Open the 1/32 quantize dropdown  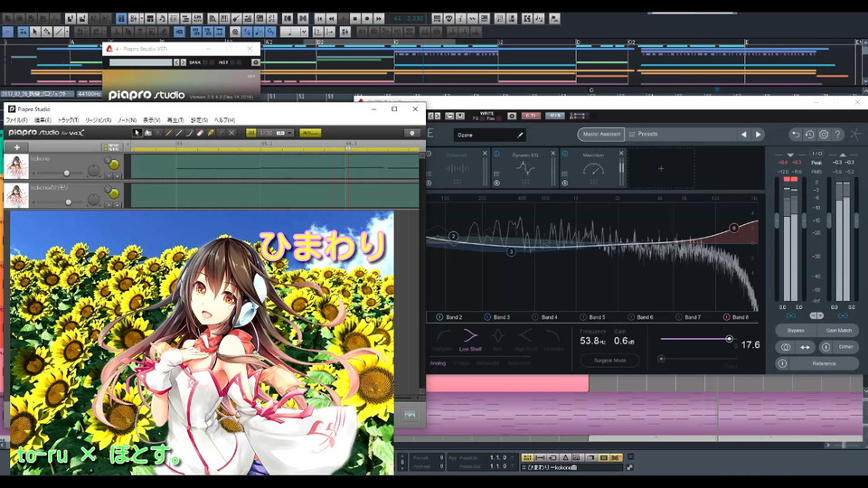276,133
